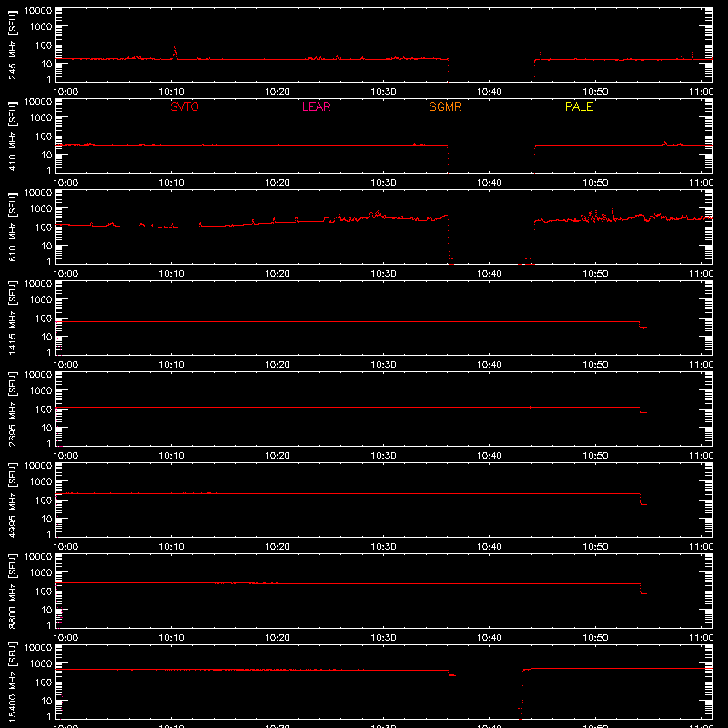Click 10:30 tick label under 610 MHz plot
This screenshot has width=728, height=728.
point(383,274)
